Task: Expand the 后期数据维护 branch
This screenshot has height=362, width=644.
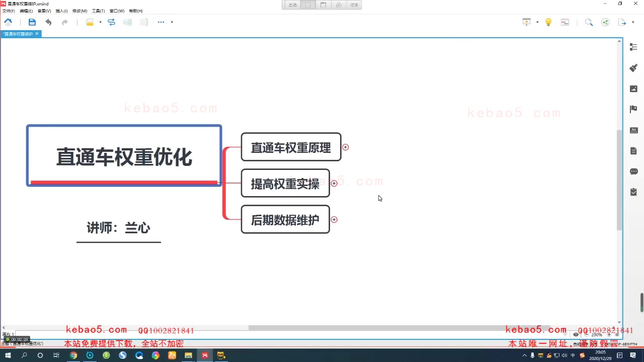Action: (x=334, y=220)
